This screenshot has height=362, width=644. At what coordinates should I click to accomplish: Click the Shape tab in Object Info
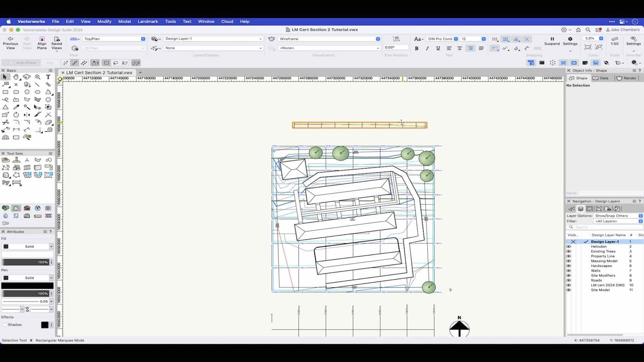tap(578, 78)
